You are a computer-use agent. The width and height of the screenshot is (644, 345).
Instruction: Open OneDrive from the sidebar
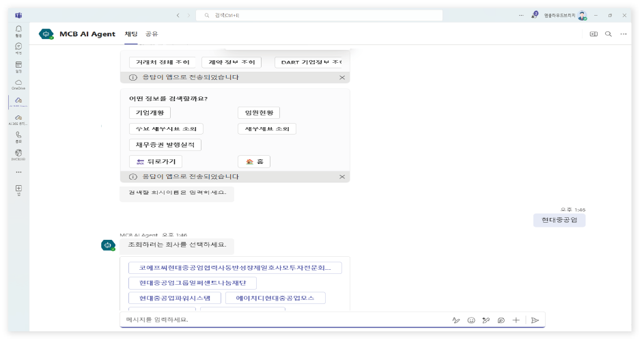click(x=18, y=84)
